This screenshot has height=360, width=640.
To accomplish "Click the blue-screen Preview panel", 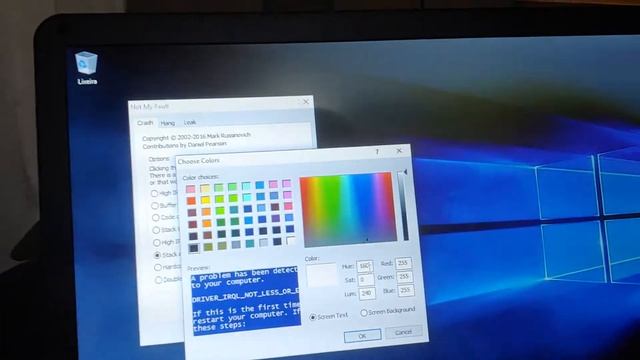I will tap(246, 300).
